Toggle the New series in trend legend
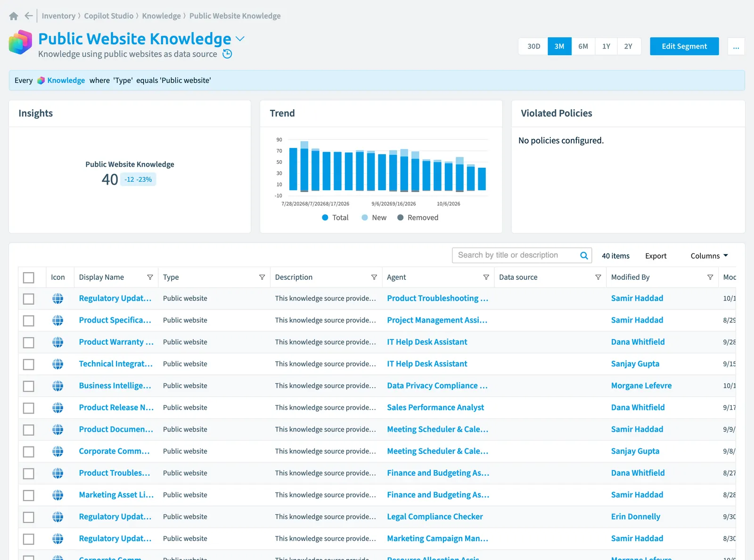The height and width of the screenshot is (560, 754). [374, 218]
